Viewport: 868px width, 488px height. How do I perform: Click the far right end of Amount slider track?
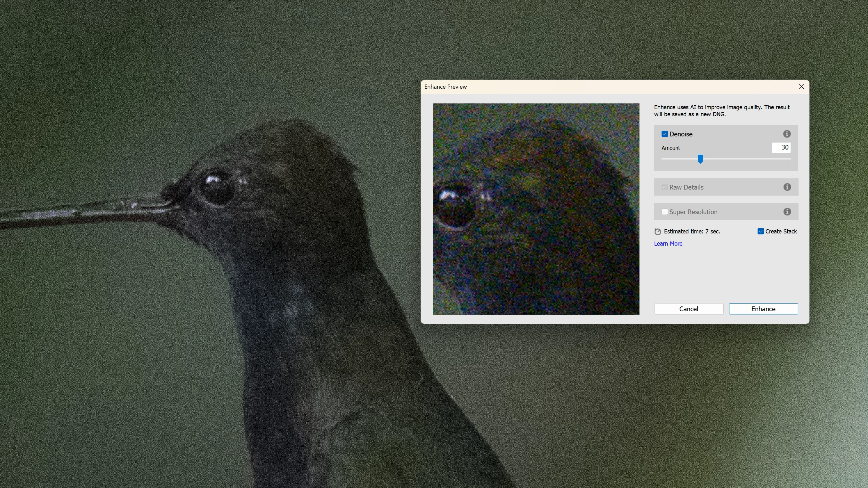pos(790,159)
